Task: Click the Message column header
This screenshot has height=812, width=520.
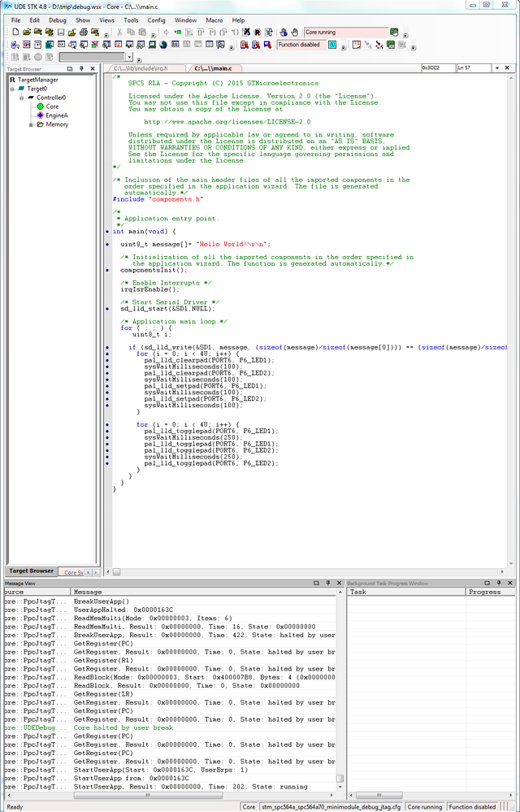Action: coord(203,592)
